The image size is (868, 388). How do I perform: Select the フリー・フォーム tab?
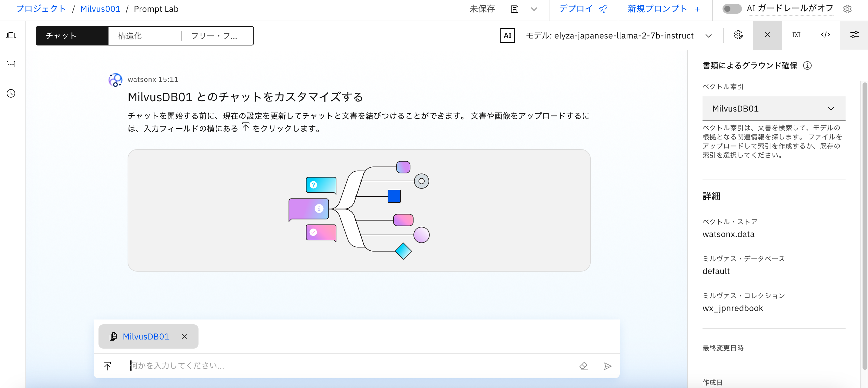pyautogui.click(x=215, y=35)
